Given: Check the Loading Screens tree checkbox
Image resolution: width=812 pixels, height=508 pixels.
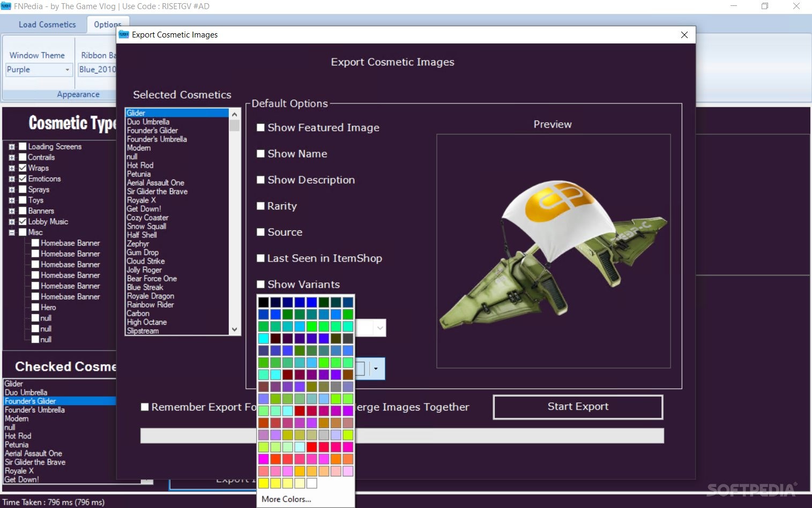Looking at the screenshot, I should click(x=23, y=146).
